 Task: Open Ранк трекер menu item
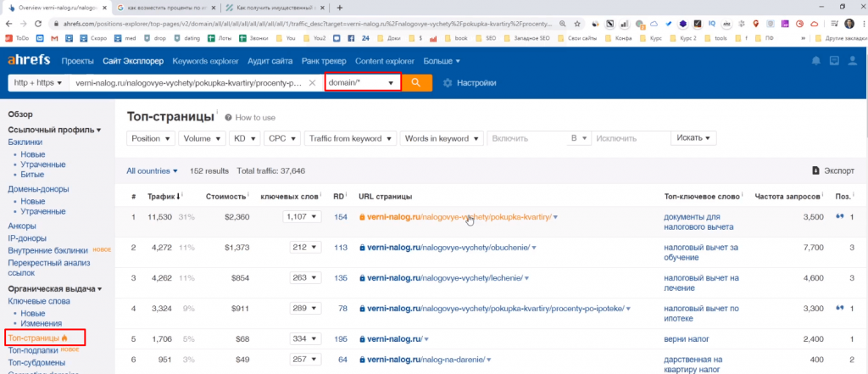[x=324, y=61]
